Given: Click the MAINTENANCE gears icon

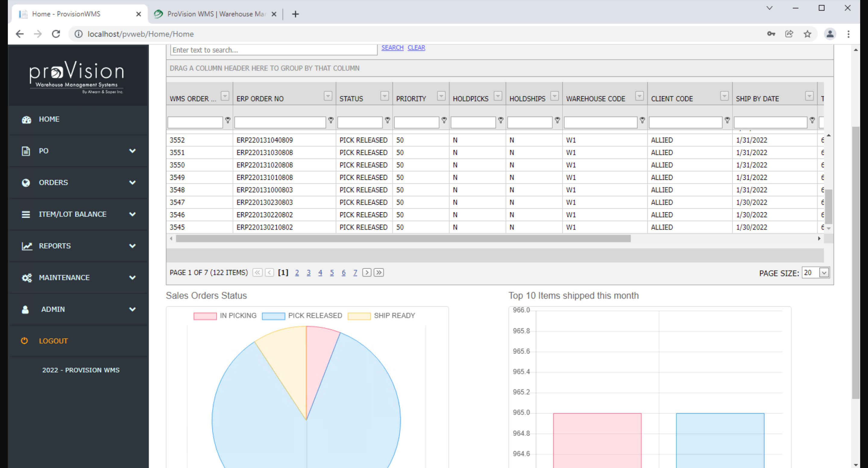Looking at the screenshot, I should coord(27,278).
